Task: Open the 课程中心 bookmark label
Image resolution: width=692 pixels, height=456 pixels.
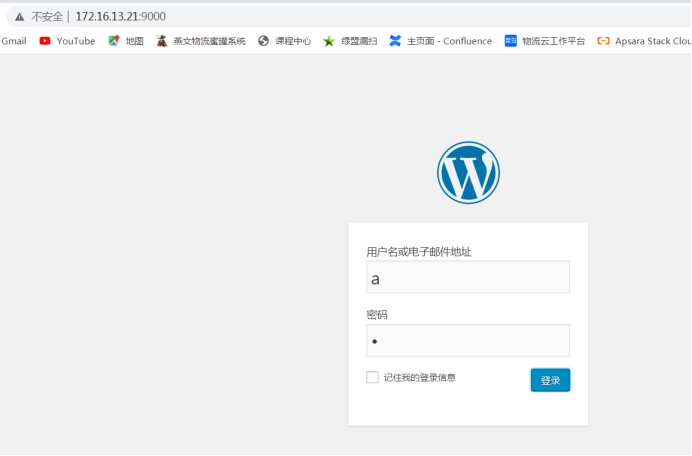Action: coord(293,41)
